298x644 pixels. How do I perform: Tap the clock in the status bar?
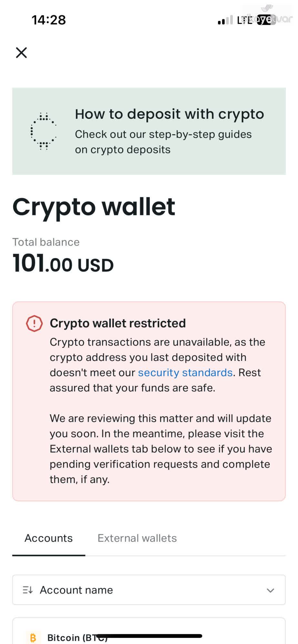point(49,20)
